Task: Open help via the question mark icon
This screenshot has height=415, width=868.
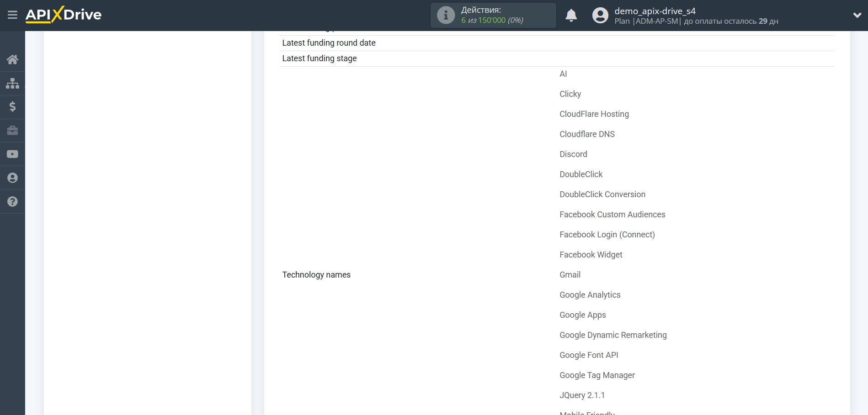Action: pyautogui.click(x=12, y=202)
